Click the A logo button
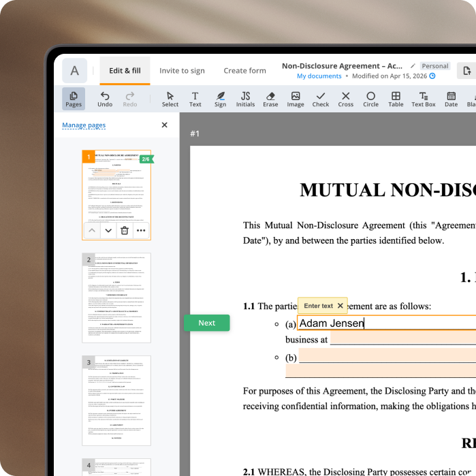Screen dimensions: 476x476 click(74, 71)
